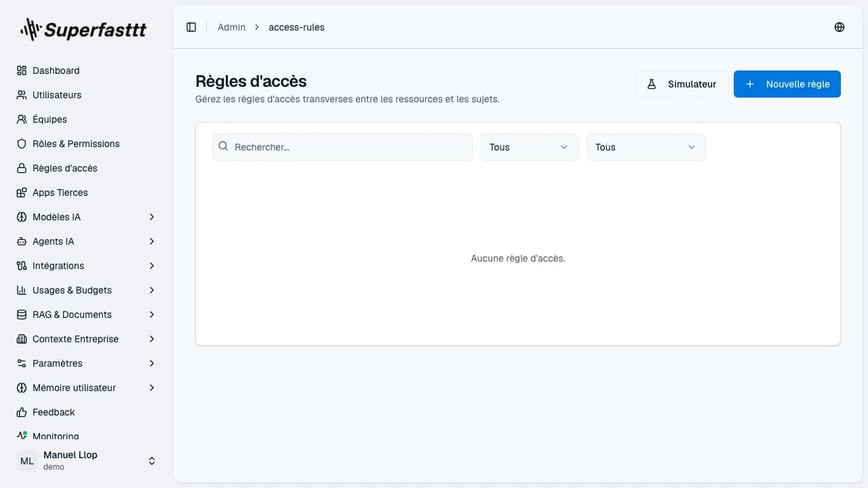Click the search magnifier icon

pyautogui.click(x=224, y=146)
